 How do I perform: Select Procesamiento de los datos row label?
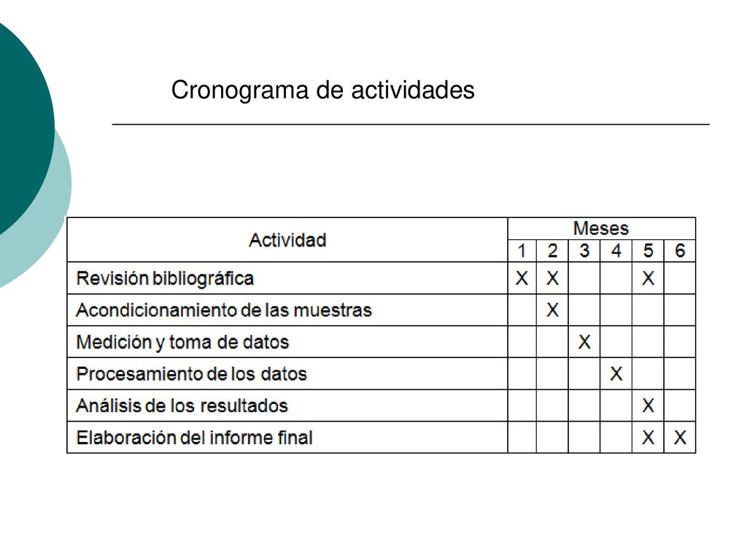click(192, 374)
